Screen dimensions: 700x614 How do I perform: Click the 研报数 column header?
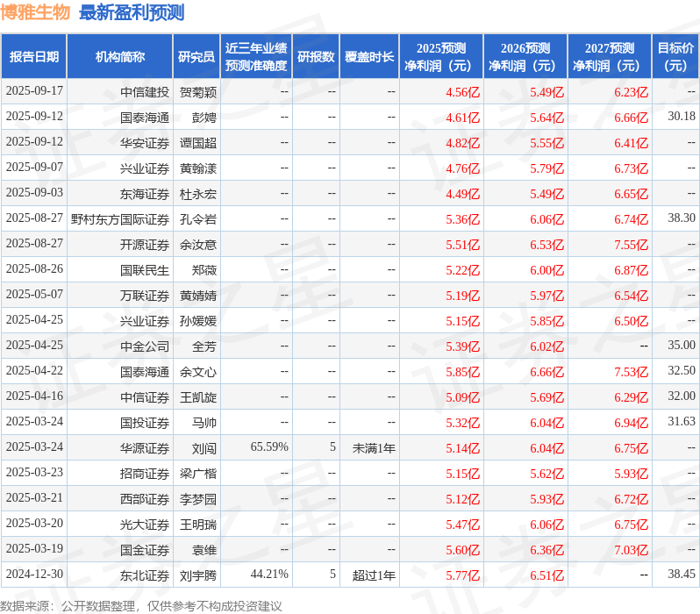pyautogui.click(x=316, y=57)
